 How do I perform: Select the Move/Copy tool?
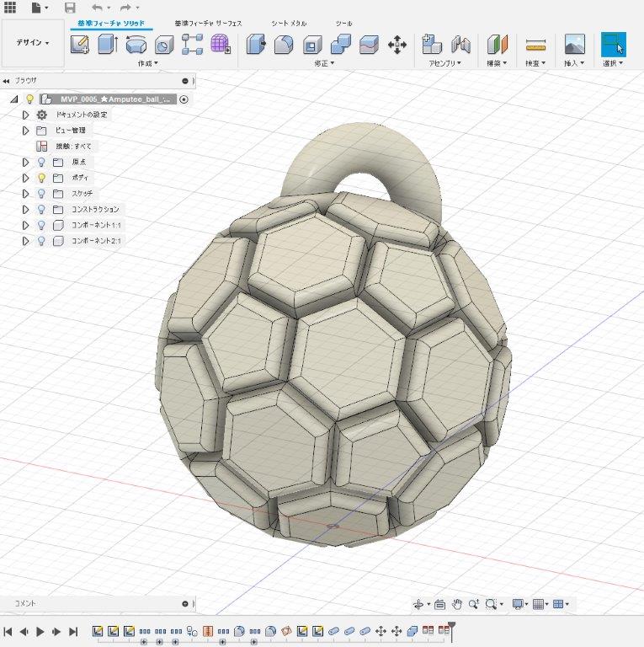[397, 45]
